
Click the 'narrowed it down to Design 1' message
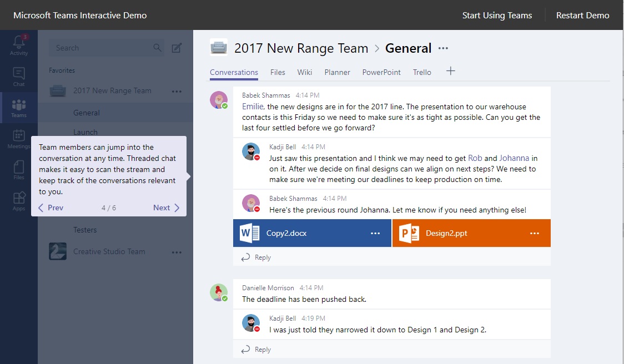[378, 330]
